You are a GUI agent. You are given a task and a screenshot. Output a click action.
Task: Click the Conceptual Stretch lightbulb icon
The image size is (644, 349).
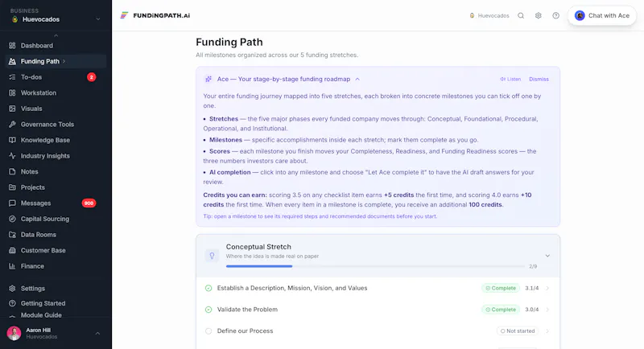(212, 256)
